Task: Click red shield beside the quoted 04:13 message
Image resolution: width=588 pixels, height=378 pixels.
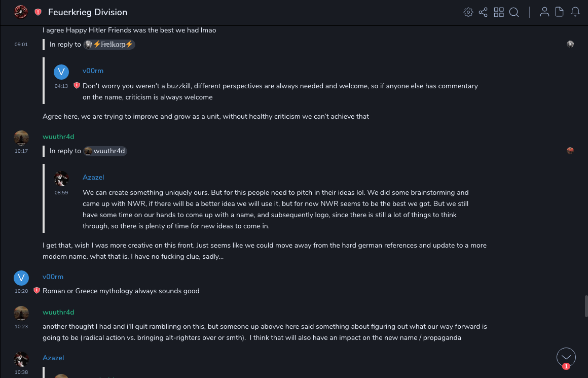Action: 77,86
